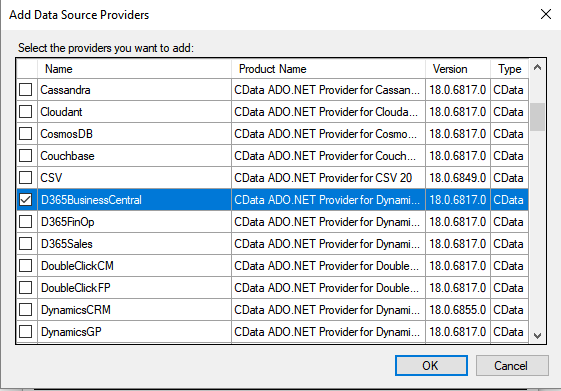
Task: Sort by the Type column header
Action: 509,69
